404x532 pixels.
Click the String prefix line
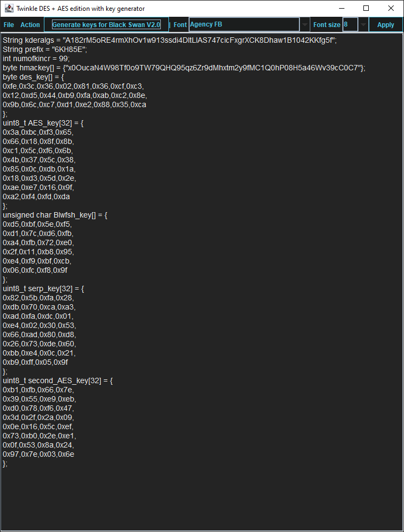tap(45, 50)
